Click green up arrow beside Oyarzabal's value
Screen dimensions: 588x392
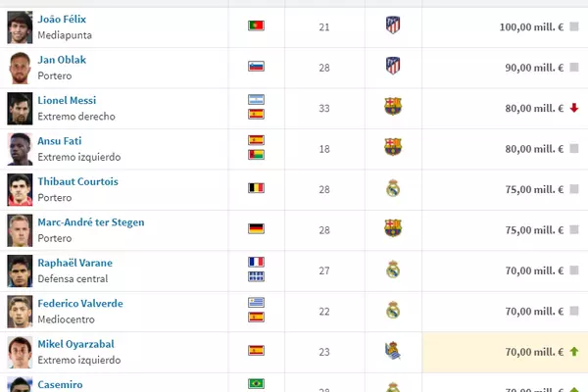[x=573, y=351]
